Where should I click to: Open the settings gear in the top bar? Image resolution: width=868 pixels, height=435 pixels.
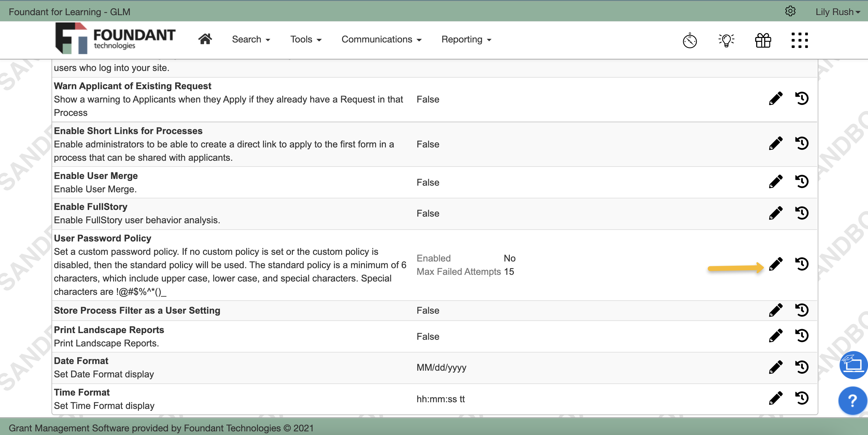pos(790,11)
